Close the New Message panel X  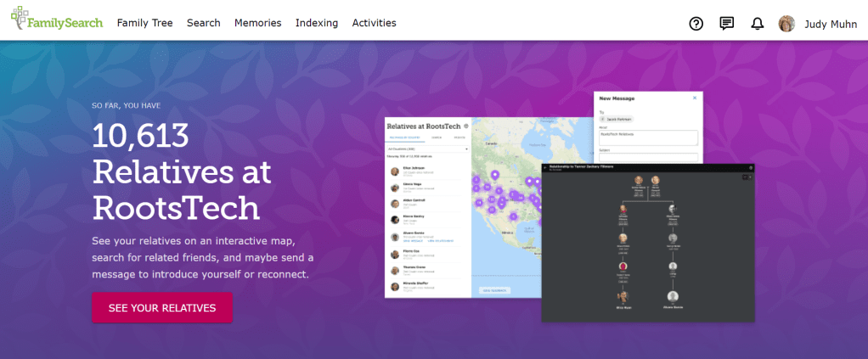point(694,98)
